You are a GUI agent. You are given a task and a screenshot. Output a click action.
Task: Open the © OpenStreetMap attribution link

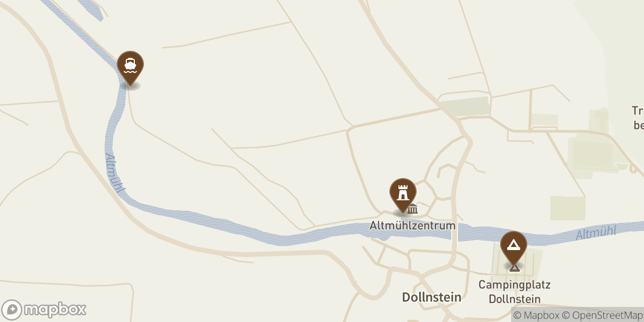click(602, 315)
